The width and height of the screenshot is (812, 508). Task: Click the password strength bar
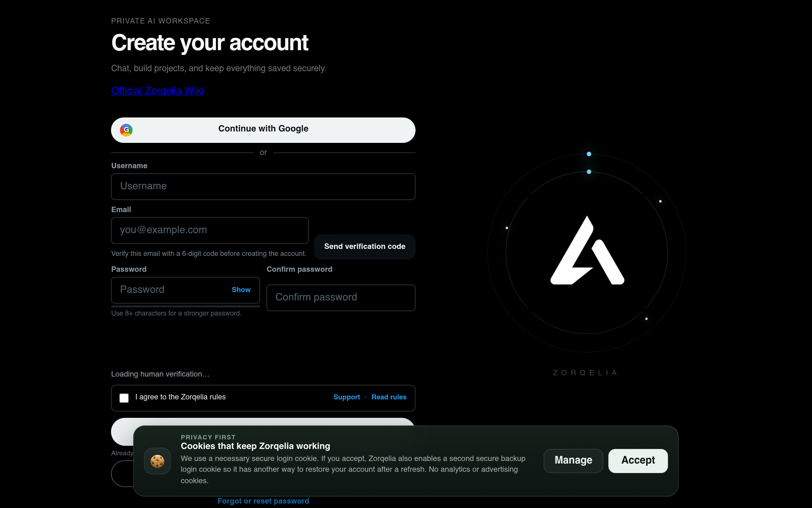pyautogui.click(x=186, y=306)
